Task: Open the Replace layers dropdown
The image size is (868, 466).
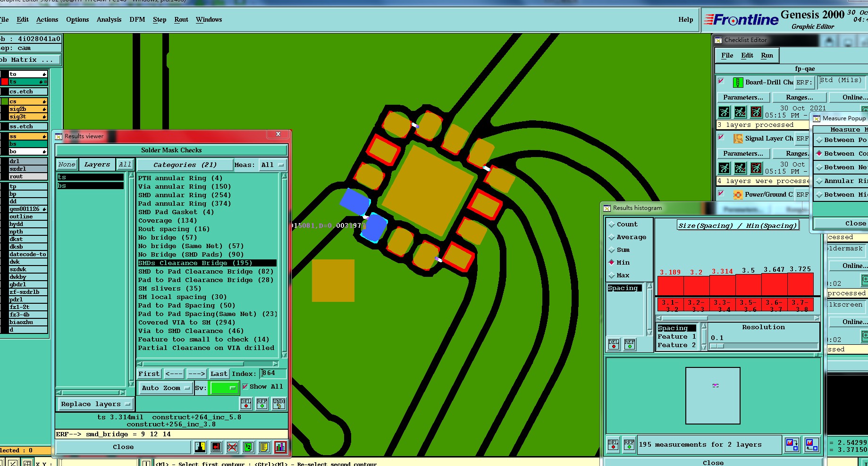Action: pyautogui.click(x=95, y=404)
